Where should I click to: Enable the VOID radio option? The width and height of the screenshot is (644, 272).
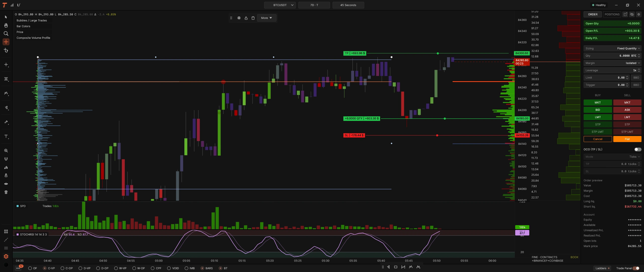click(x=169, y=268)
